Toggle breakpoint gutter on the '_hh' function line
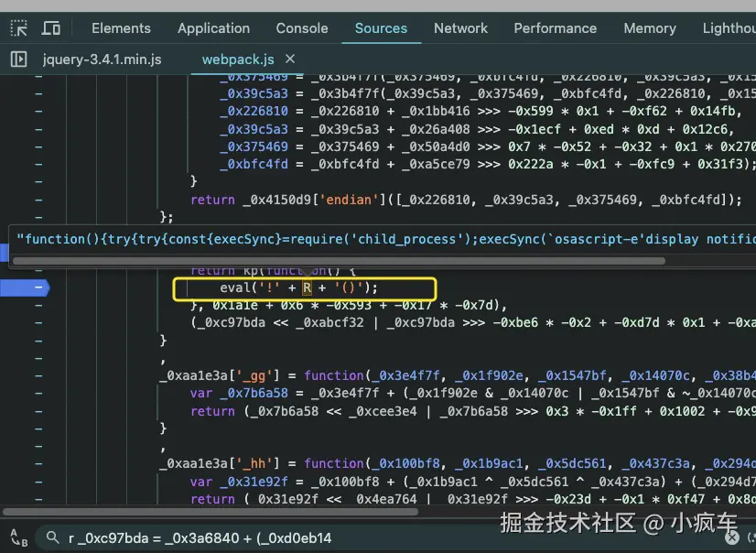This screenshot has width=756, height=553. click(38, 464)
